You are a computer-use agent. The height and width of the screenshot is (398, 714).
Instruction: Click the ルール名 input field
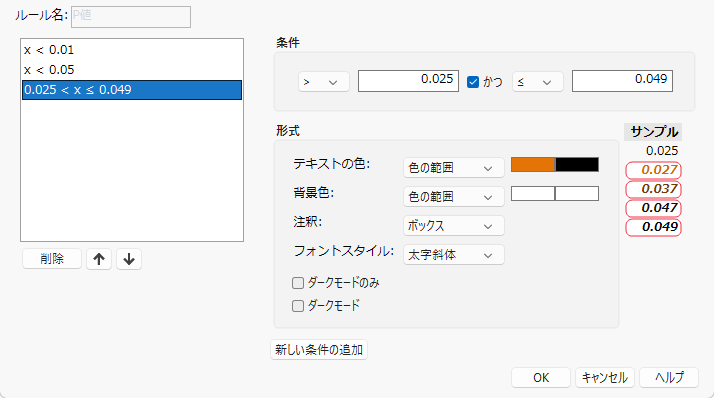[x=131, y=17]
